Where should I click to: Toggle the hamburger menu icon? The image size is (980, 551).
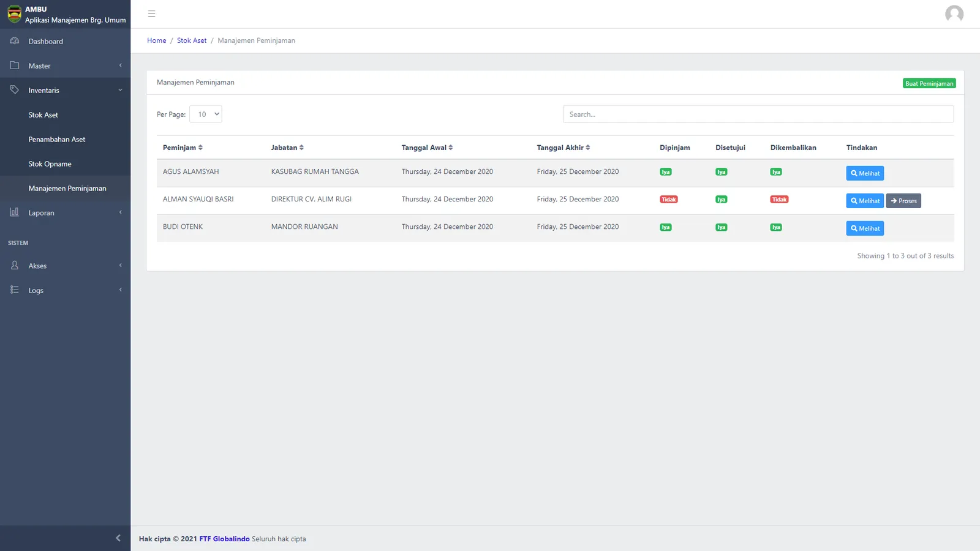[x=152, y=14]
